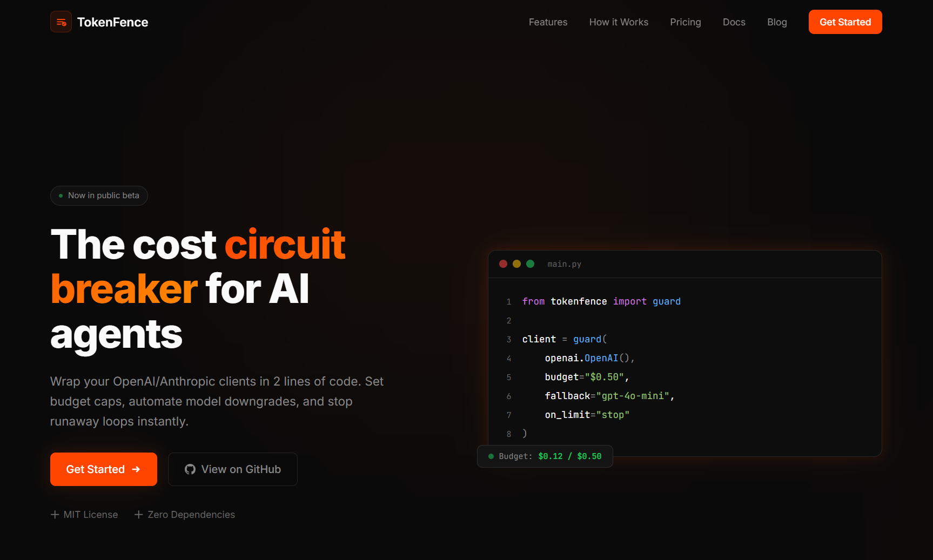Click the Budget $0.12 / $0.50 status badge

pos(545,456)
